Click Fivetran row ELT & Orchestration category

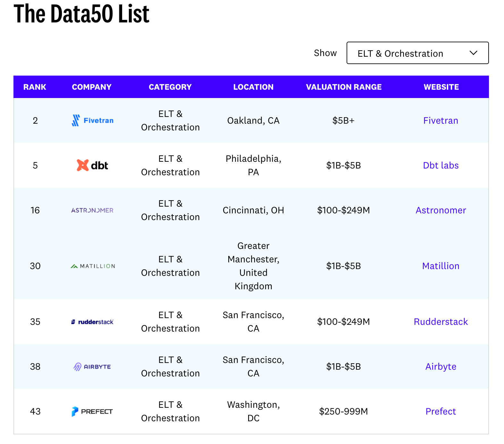click(170, 120)
